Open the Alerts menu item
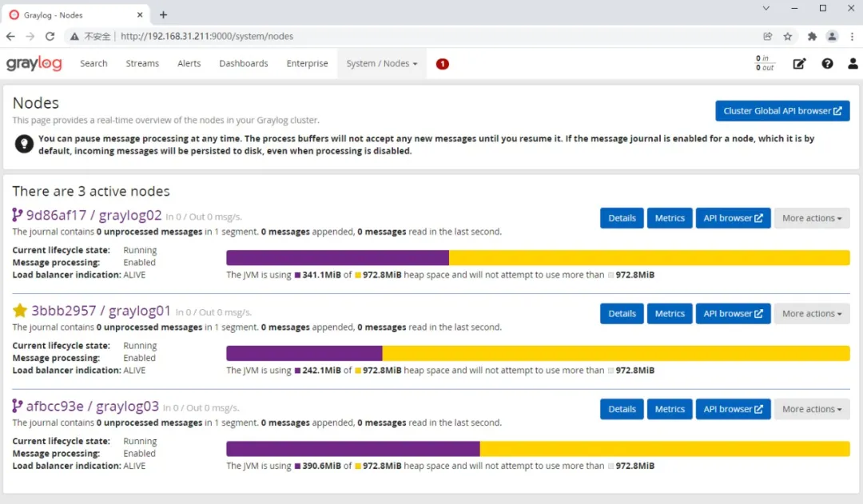Screen dimensions: 863x504 (x=189, y=64)
